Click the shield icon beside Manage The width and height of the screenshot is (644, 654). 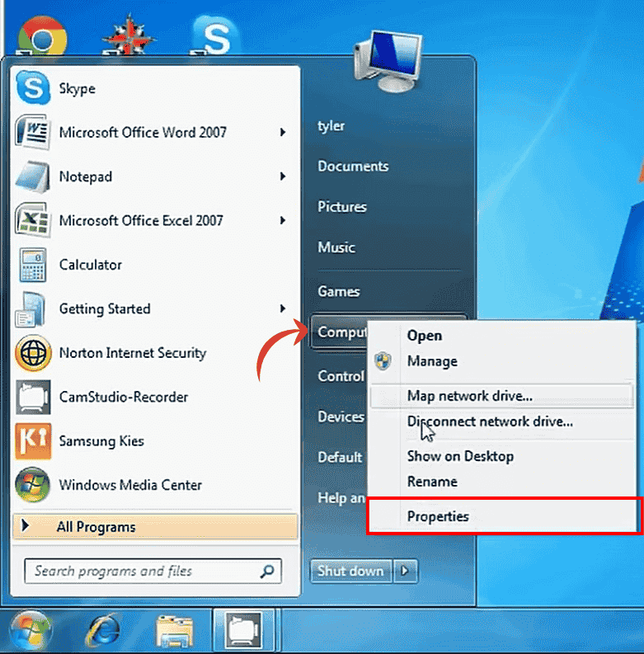coord(383,360)
